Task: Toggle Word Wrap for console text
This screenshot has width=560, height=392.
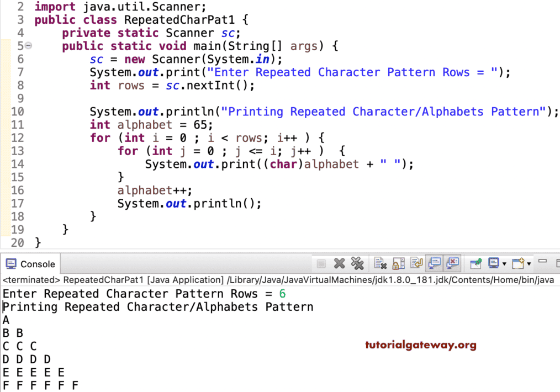Action: [416, 263]
